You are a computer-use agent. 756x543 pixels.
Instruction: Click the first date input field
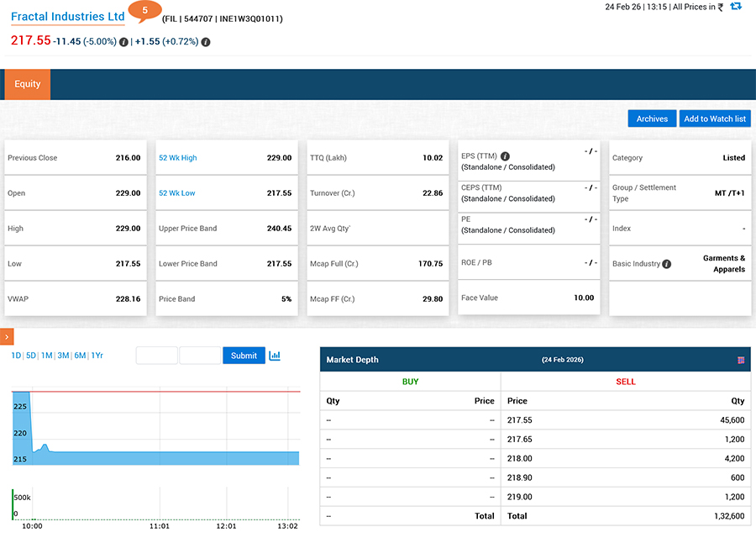pos(157,356)
